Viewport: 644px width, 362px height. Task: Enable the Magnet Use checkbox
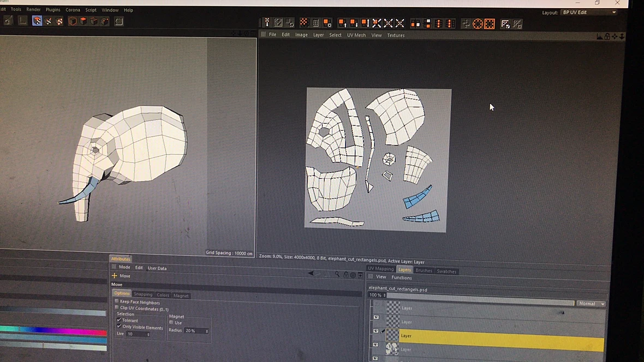[x=171, y=322]
